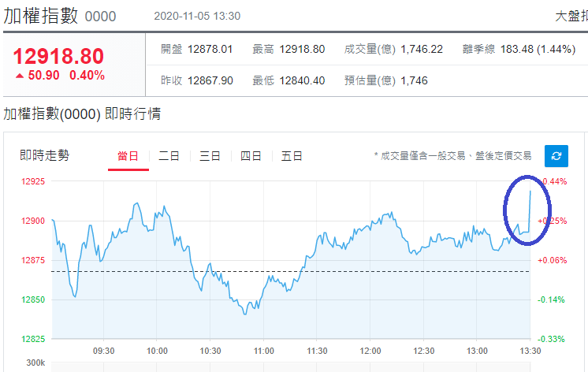Click the 加權指數(0000) 即時行情 heading
Image resolution: width=588 pixels, height=372 pixels.
(x=82, y=113)
